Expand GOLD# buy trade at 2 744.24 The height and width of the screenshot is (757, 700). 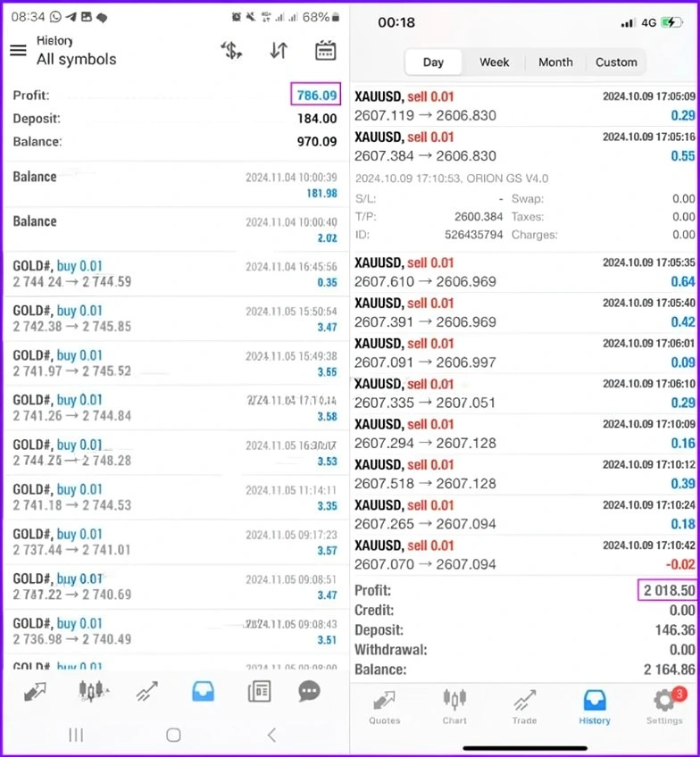(175, 274)
